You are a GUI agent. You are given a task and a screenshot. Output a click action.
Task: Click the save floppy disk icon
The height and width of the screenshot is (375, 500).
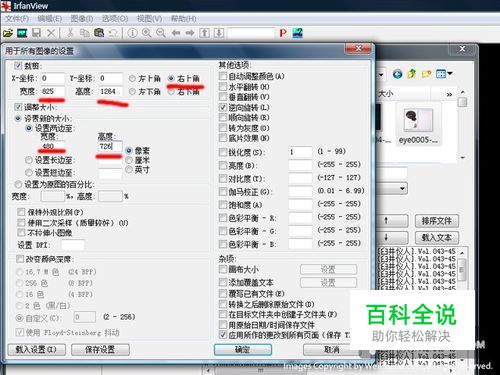click(x=37, y=33)
